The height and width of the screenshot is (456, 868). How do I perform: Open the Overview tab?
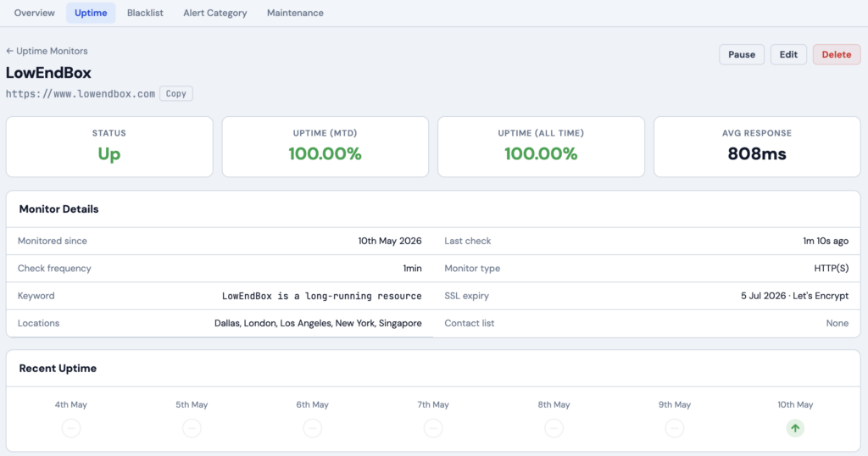34,13
